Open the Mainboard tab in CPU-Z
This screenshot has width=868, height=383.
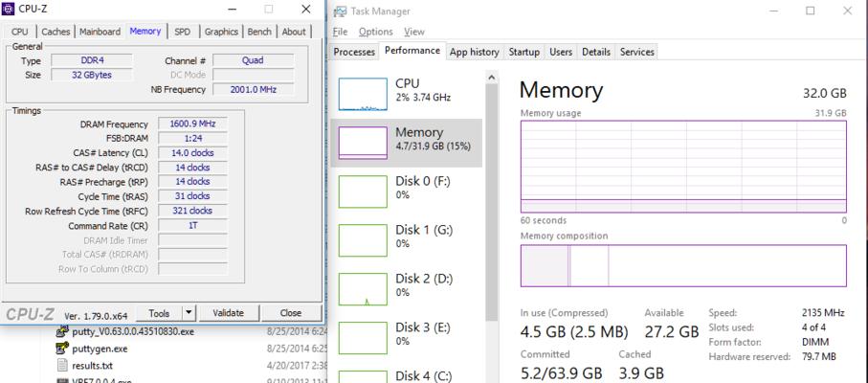click(x=100, y=32)
